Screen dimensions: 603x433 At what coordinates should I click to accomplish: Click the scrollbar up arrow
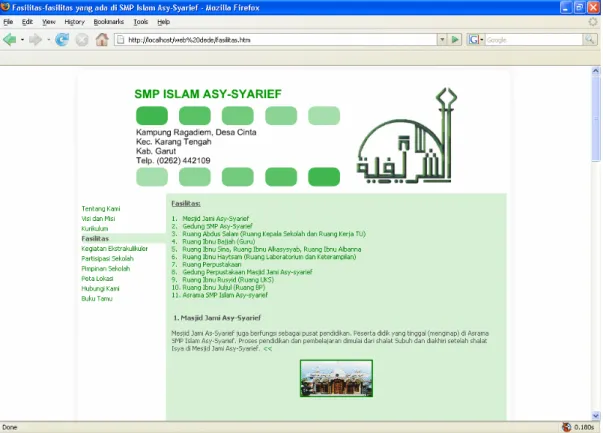point(596,71)
